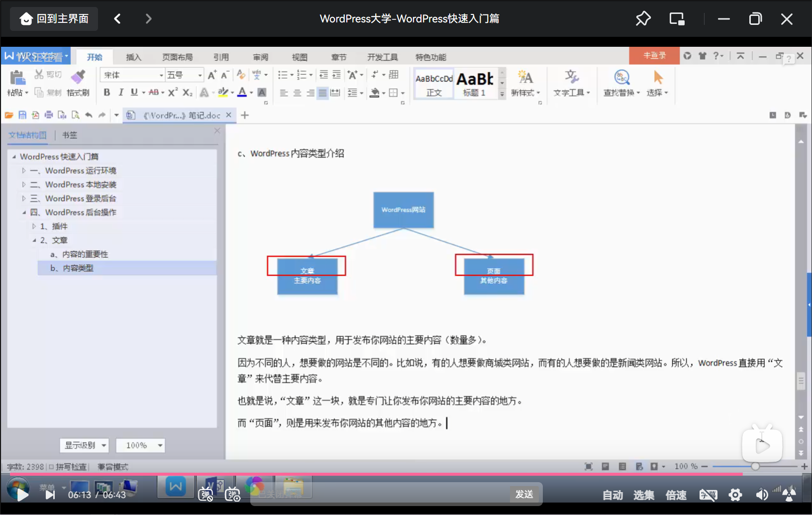The width and height of the screenshot is (812, 515).
Task: Click the increase font size icon
Action: tap(212, 75)
